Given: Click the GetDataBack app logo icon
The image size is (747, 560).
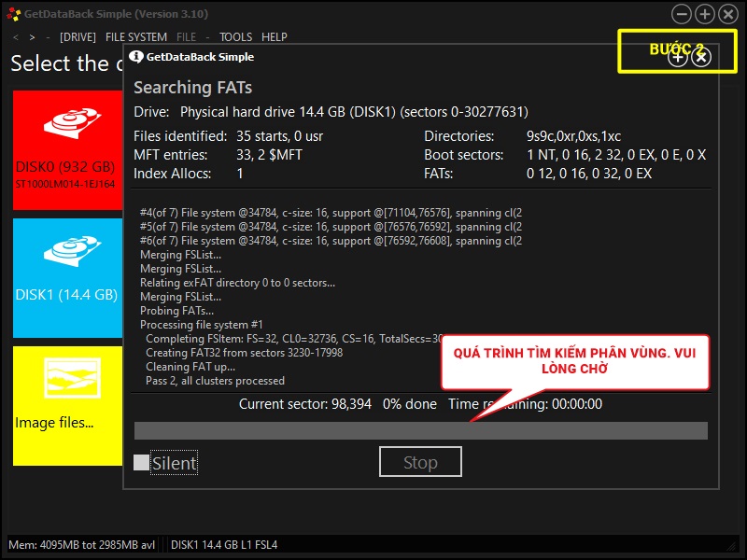Looking at the screenshot, I should (13, 14).
